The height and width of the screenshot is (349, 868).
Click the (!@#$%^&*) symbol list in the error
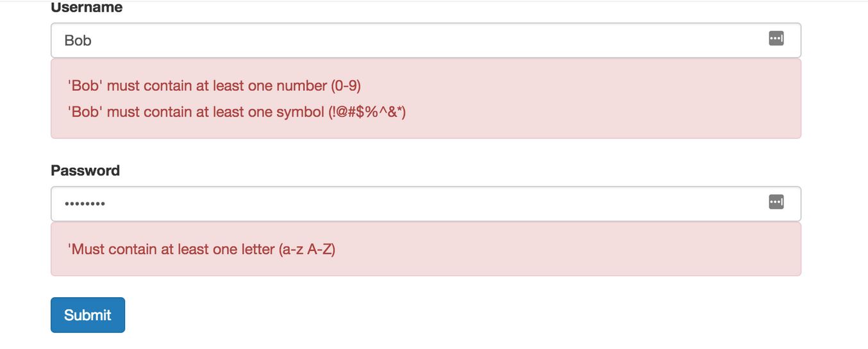click(x=367, y=112)
